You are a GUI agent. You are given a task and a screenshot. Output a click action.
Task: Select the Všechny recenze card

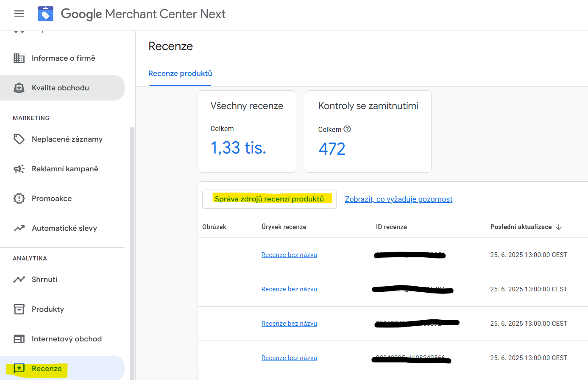[247, 131]
